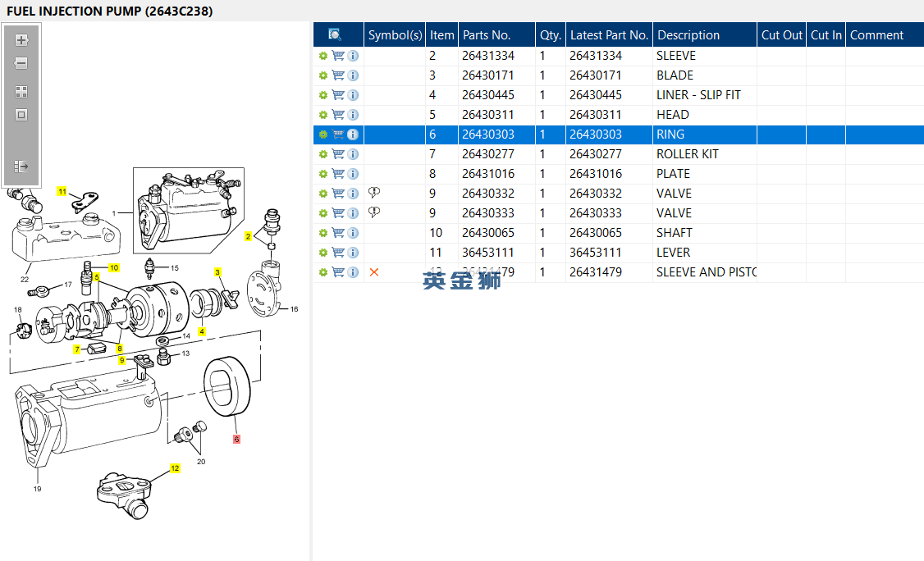
Task: Add BLADE 26430171 to cart
Action: point(338,75)
